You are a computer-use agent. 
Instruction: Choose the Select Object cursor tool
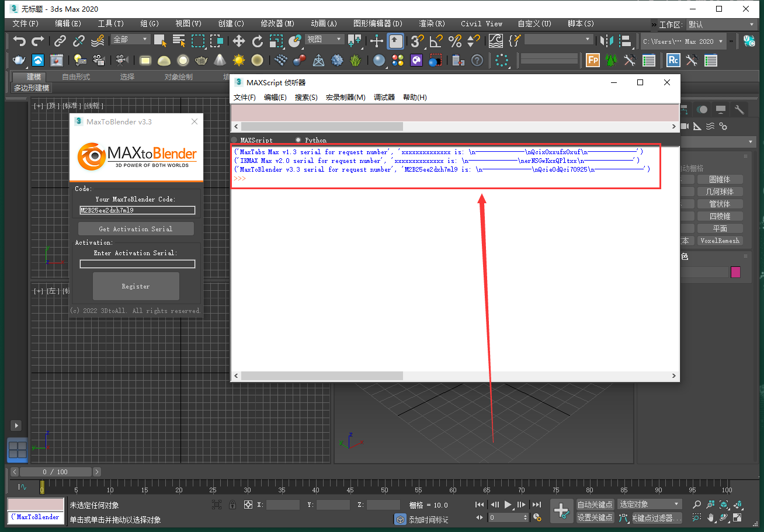coord(160,41)
